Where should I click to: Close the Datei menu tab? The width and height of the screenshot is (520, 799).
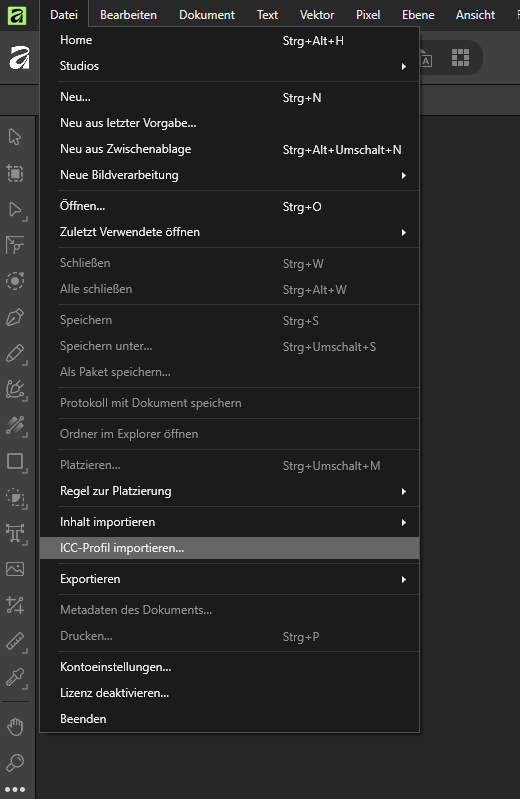[64, 15]
